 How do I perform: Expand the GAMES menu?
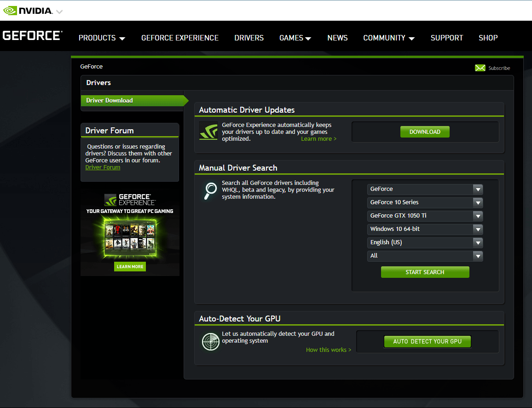tap(295, 38)
